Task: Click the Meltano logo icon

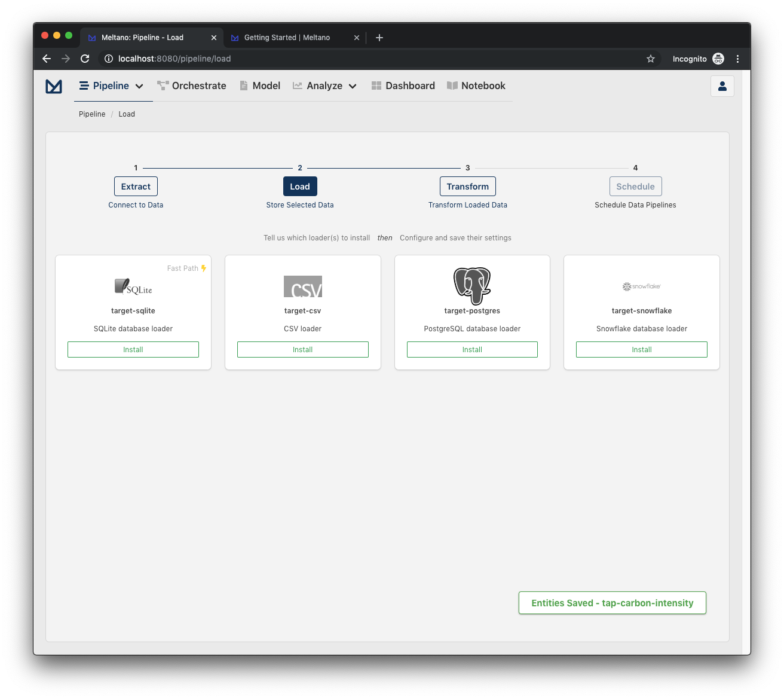Action: tap(54, 86)
